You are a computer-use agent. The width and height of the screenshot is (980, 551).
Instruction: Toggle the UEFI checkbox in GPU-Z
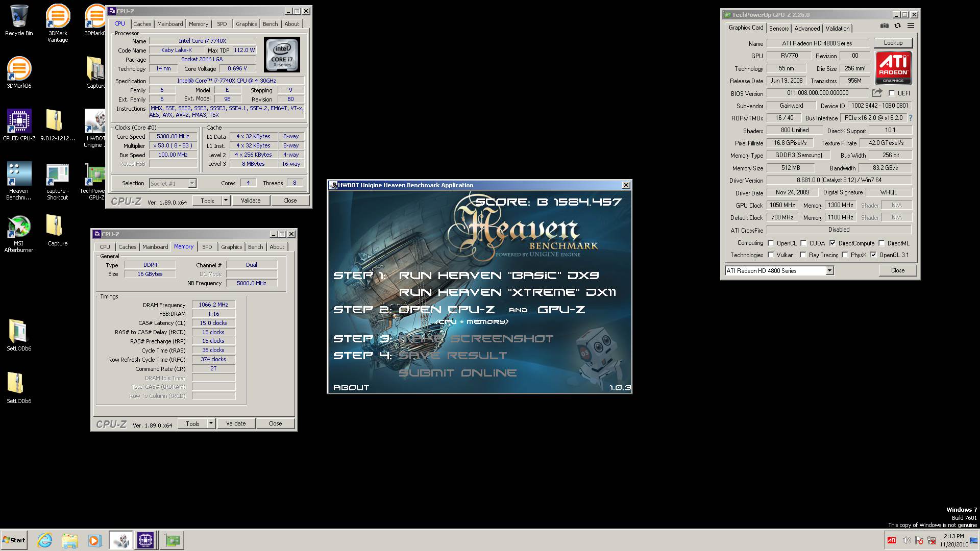892,93
